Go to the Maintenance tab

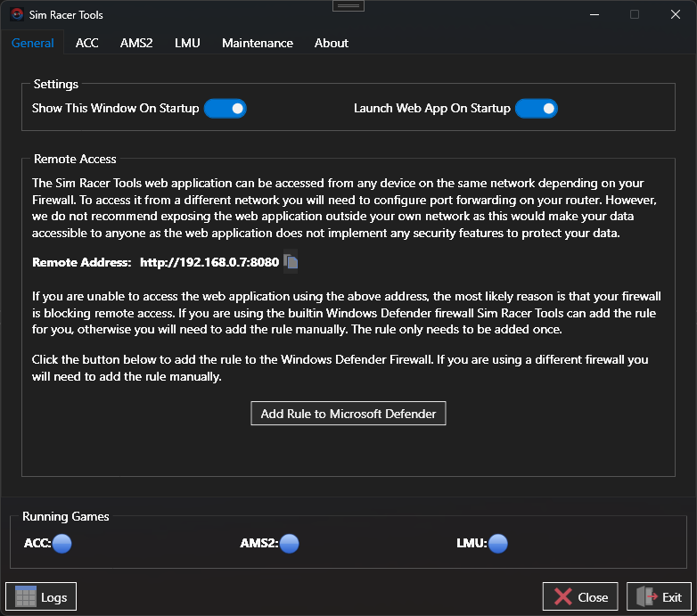258,43
